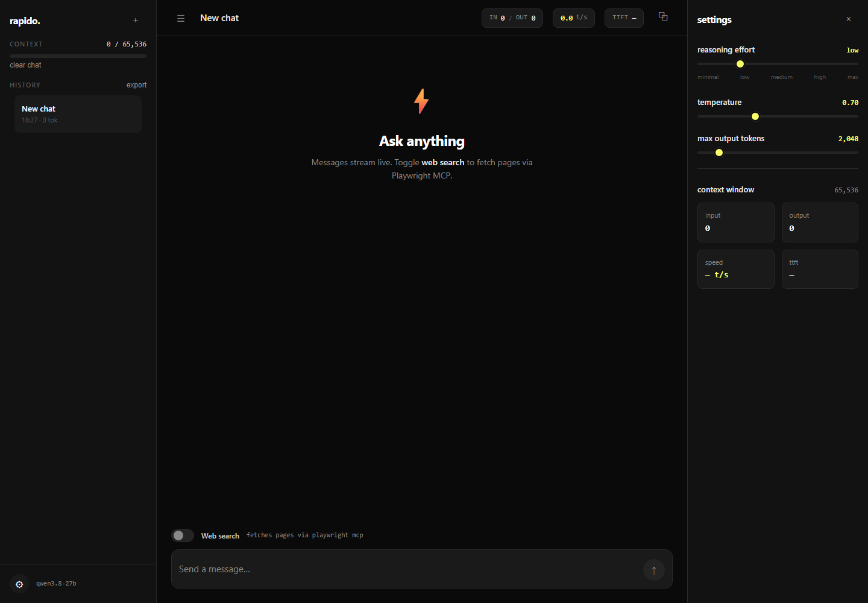Click the ttft stats card
868x603 pixels.
[820, 269]
